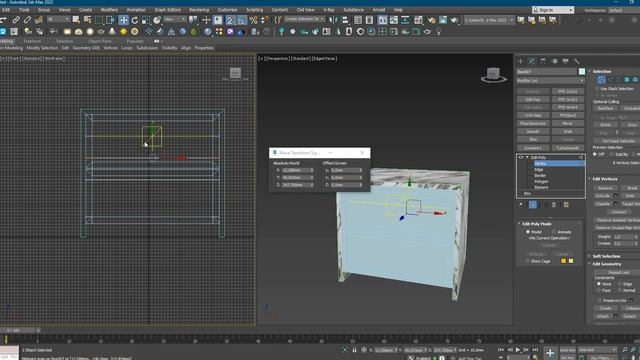Open the Create Selection Set dropdown
640x360 pixels.
click(x=304, y=19)
